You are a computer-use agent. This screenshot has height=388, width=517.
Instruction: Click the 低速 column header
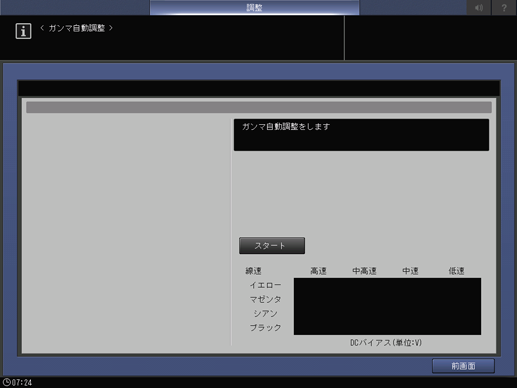(x=456, y=271)
